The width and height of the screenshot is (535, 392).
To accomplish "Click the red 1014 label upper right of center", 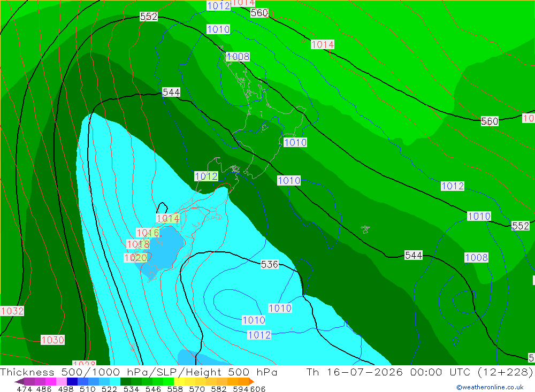I will click(323, 44).
